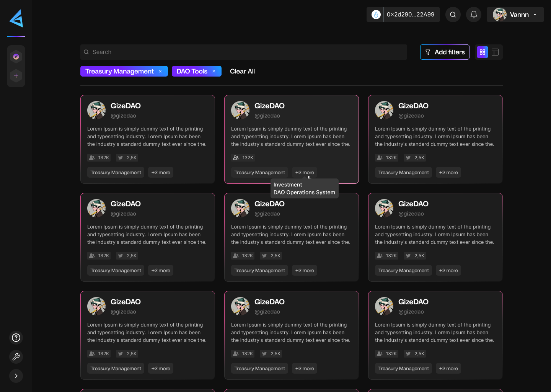This screenshot has height=392, width=551.
Task: Click the blue triangular app logo
Action: (x=16, y=18)
